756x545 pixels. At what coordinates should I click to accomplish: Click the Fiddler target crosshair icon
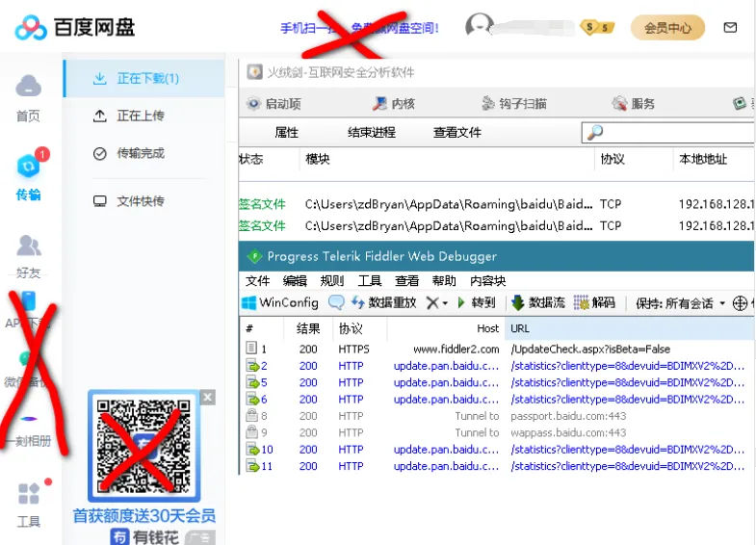(x=740, y=303)
